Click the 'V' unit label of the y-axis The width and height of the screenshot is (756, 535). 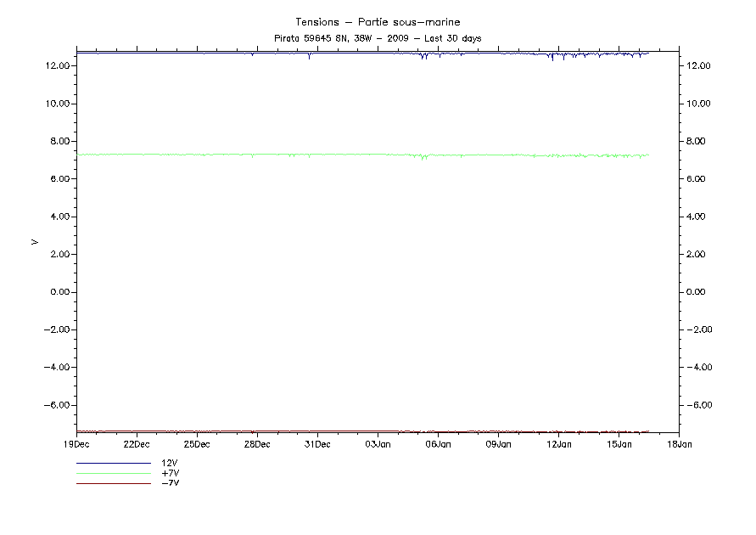35,242
